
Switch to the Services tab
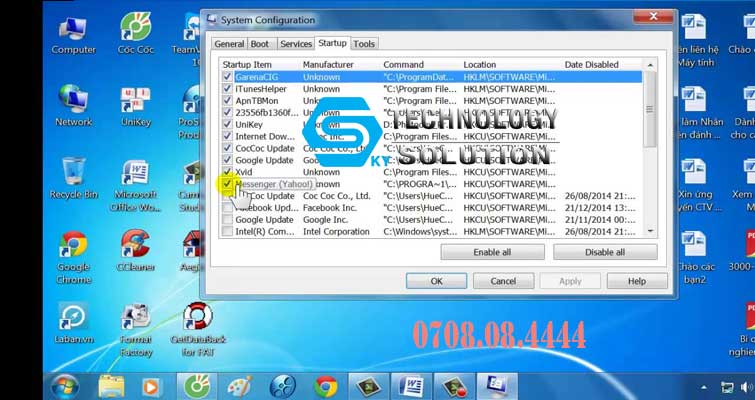(296, 44)
